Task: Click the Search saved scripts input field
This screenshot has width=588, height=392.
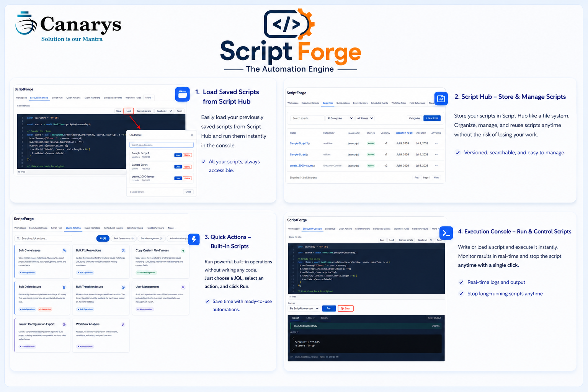Action: pos(161,145)
